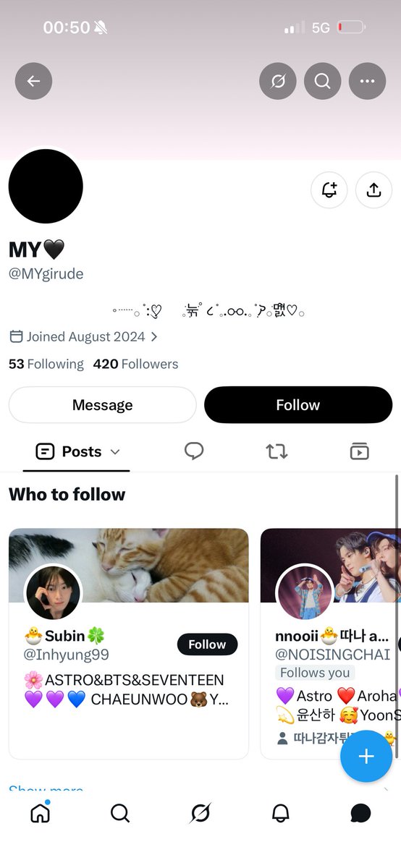Tap the back arrow icon
Image resolution: width=401 pixels, height=868 pixels.
coord(33,81)
